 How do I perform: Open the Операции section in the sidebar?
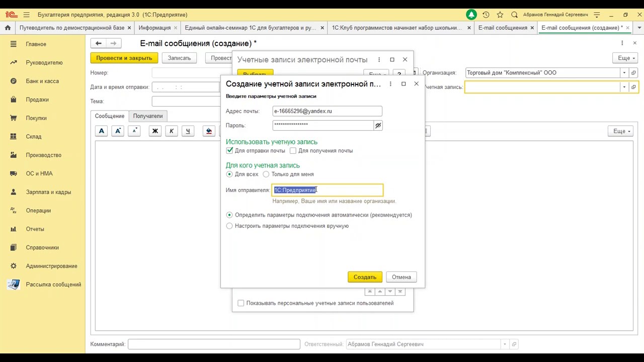pyautogui.click(x=38, y=211)
